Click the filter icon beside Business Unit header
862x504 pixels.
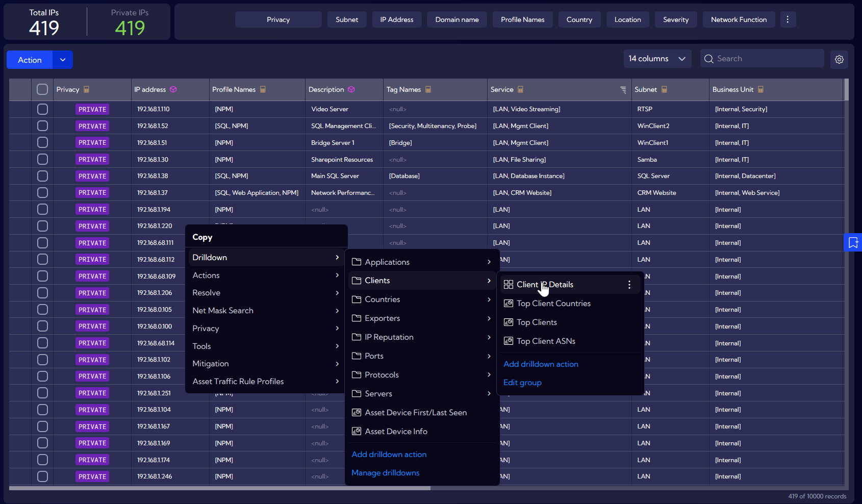tap(760, 90)
